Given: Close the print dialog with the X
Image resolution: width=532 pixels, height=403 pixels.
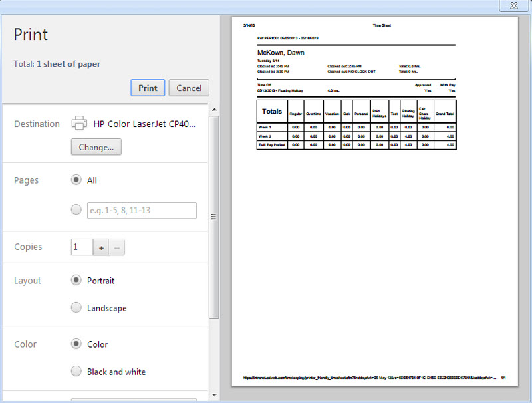Looking at the screenshot, I should tap(514, 6).
